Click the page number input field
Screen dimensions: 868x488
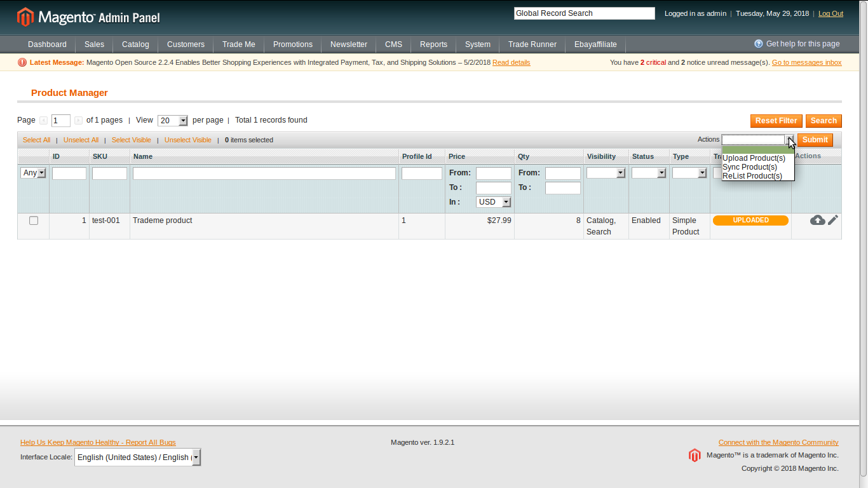61,121
